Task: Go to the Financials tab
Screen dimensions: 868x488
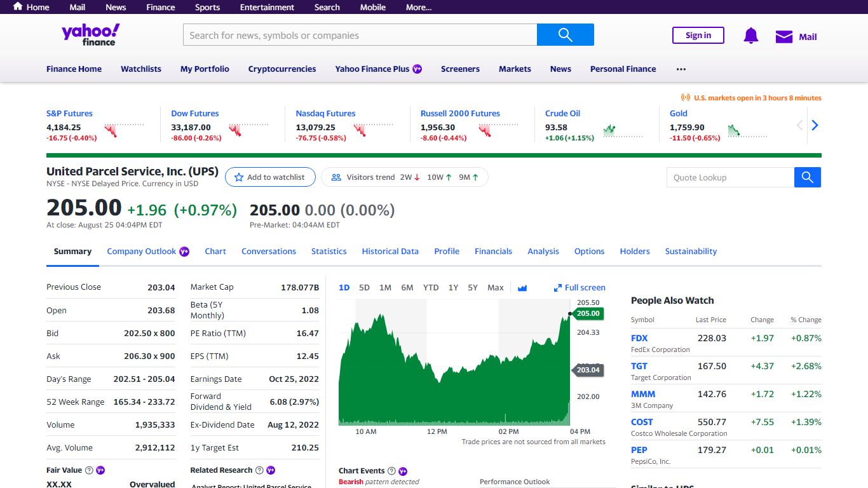Action: [x=493, y=251]
